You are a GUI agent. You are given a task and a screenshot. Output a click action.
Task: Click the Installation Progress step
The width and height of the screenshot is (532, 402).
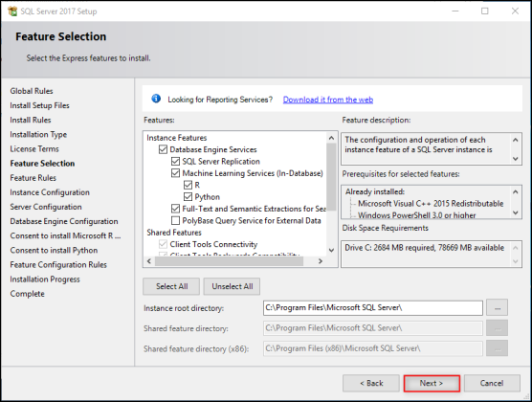(45, 279)
